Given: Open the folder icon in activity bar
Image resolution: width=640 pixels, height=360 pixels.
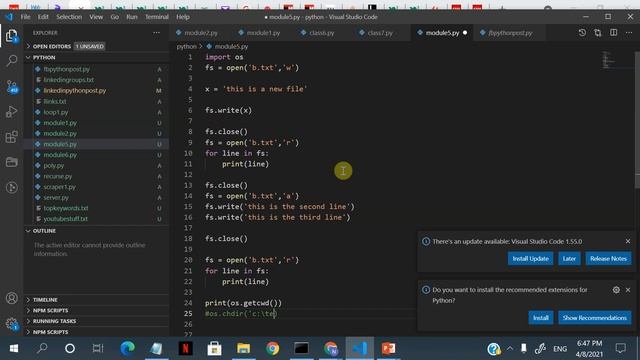Looking at the screenshot, I should (11, 162).
